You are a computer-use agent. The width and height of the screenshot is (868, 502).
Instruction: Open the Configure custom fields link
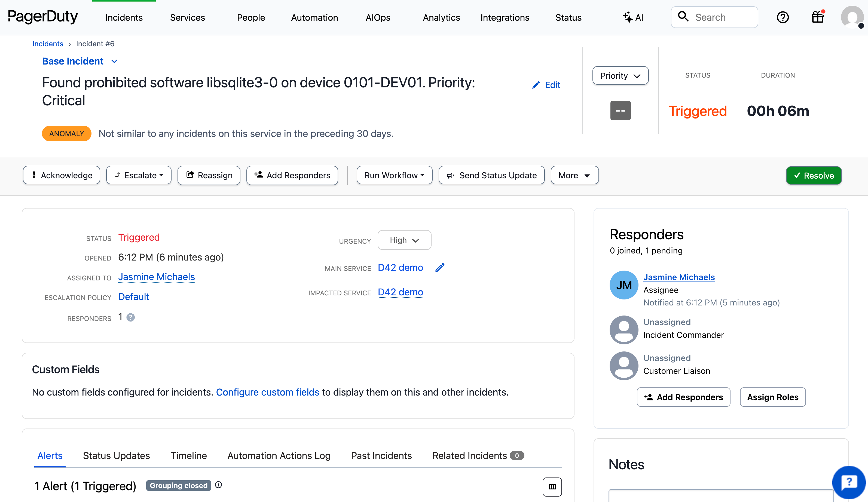(x=268, y=392)
